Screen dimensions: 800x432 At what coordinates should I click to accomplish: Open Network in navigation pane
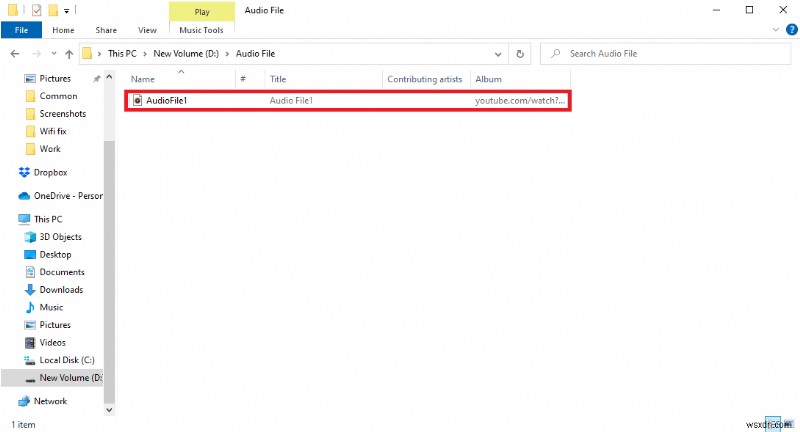pos(50,401)
